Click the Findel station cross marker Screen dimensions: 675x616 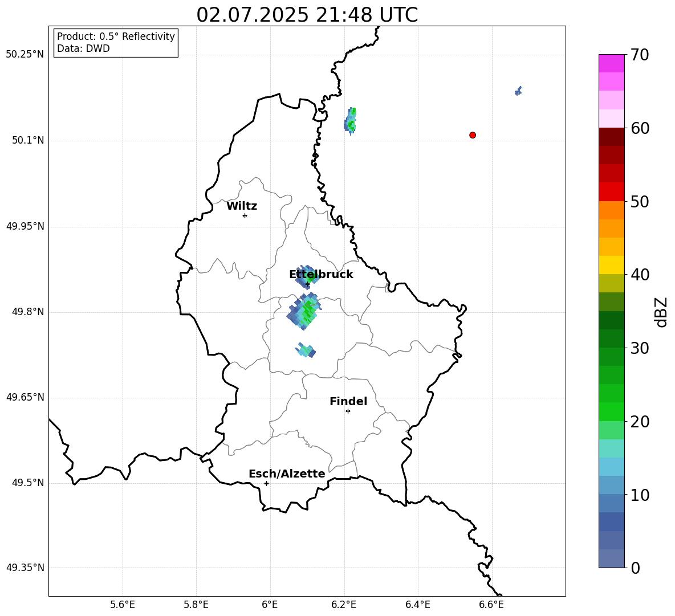tap(348, 411)
